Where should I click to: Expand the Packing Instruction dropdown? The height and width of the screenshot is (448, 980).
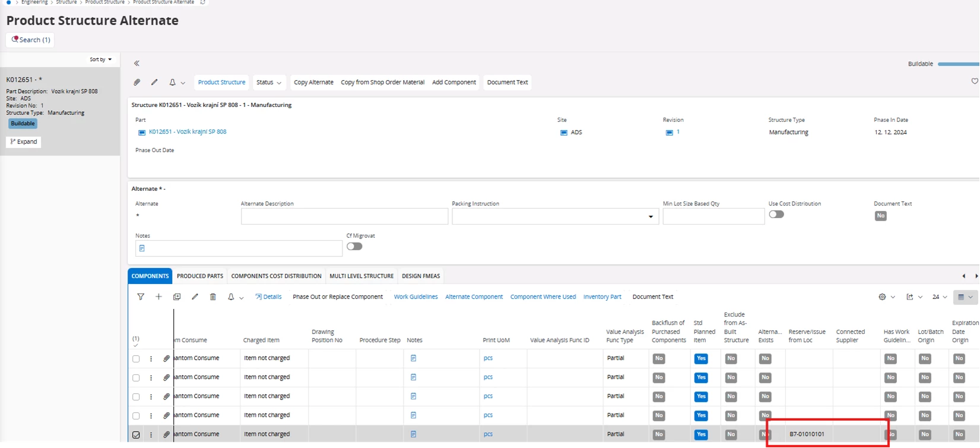651,217
